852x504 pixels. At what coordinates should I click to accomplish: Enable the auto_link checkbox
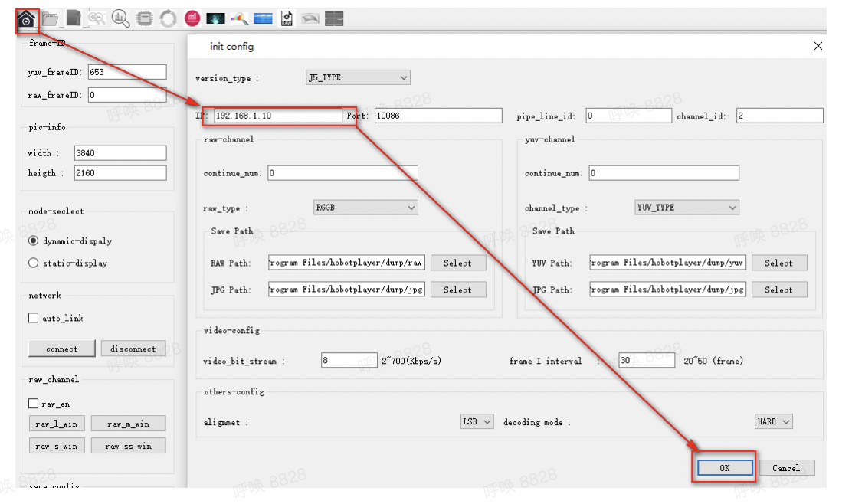pos(33,318)
